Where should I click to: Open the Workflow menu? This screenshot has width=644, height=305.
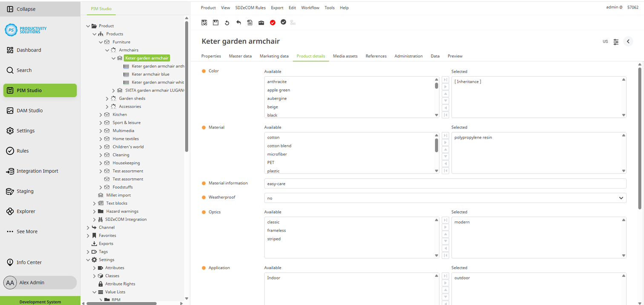tap(310, 8)
